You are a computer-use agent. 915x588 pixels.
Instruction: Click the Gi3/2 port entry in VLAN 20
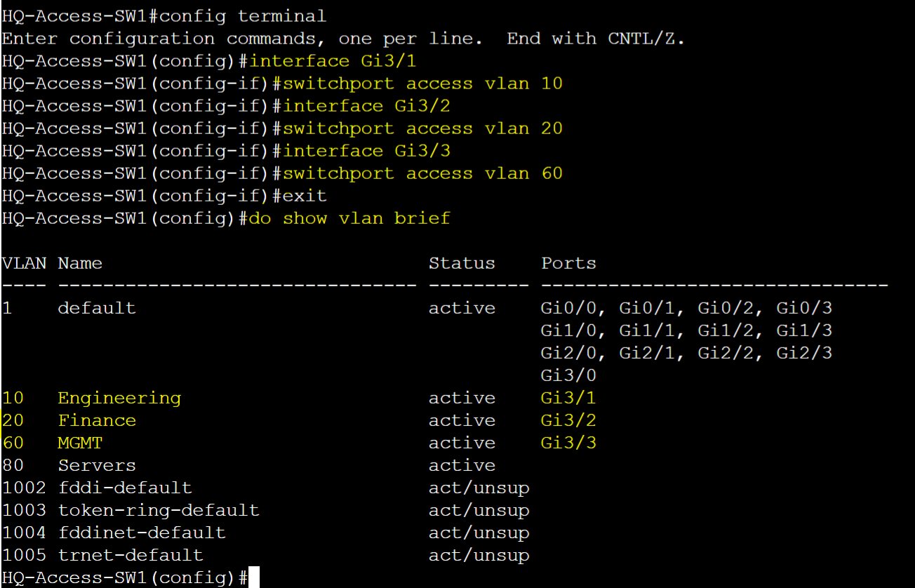[568, 420]
